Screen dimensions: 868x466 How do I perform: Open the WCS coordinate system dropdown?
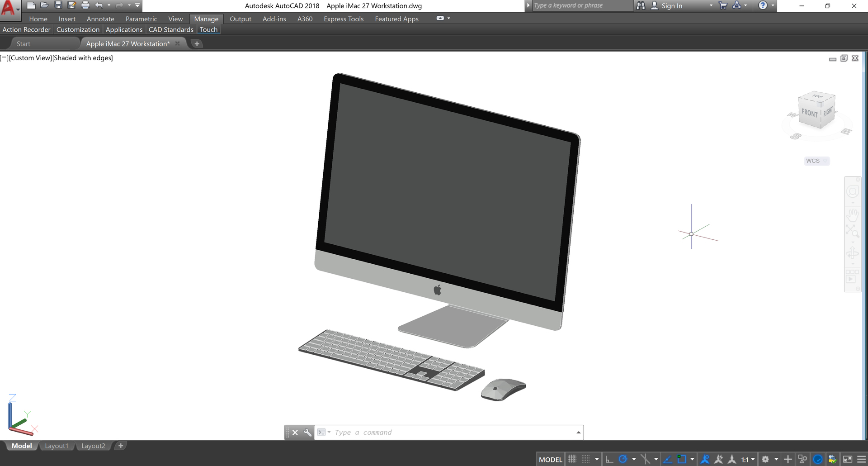click(x=816, y=161)
